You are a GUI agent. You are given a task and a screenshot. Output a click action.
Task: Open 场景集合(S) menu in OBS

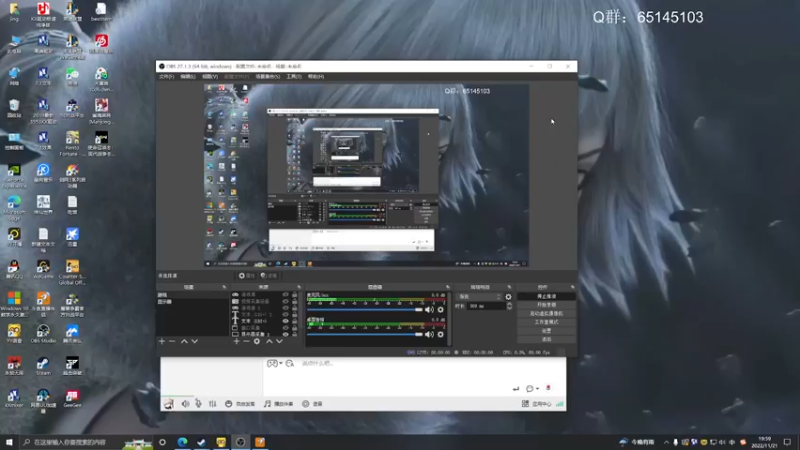[x=268, y=77]
